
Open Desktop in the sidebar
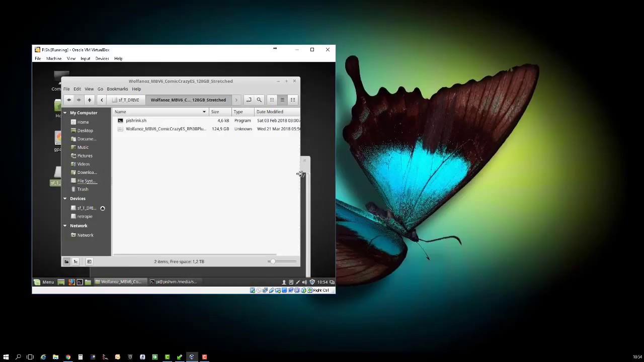click(x=85, y=131)
